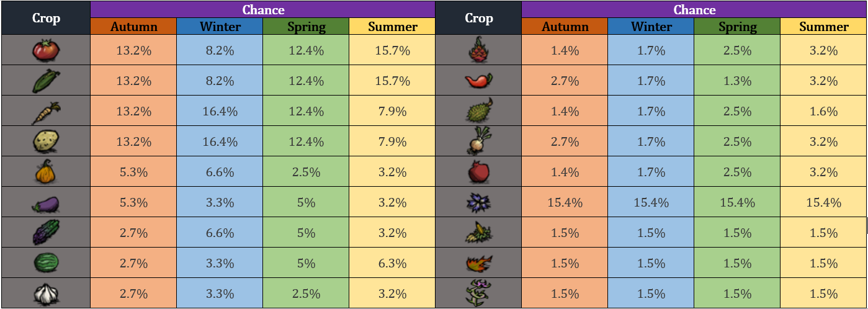
Task: Click the pepper's 1.3% Spring cell
Action: 737,81
